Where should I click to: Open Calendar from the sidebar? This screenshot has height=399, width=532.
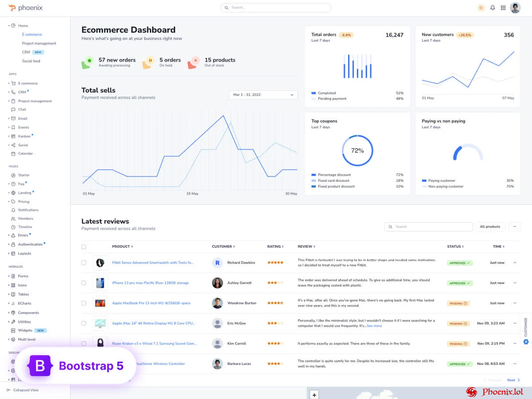tap(25, 153)
